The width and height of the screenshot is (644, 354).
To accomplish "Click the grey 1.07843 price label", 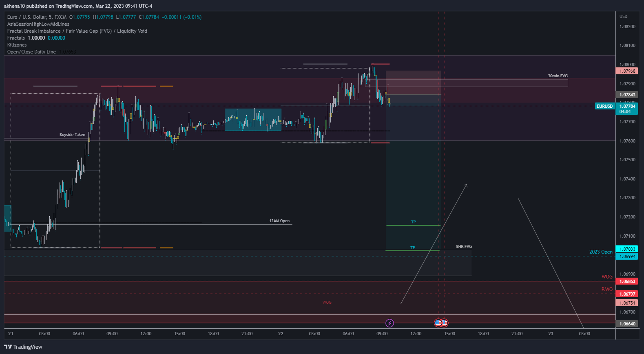I will coord(627,95).
